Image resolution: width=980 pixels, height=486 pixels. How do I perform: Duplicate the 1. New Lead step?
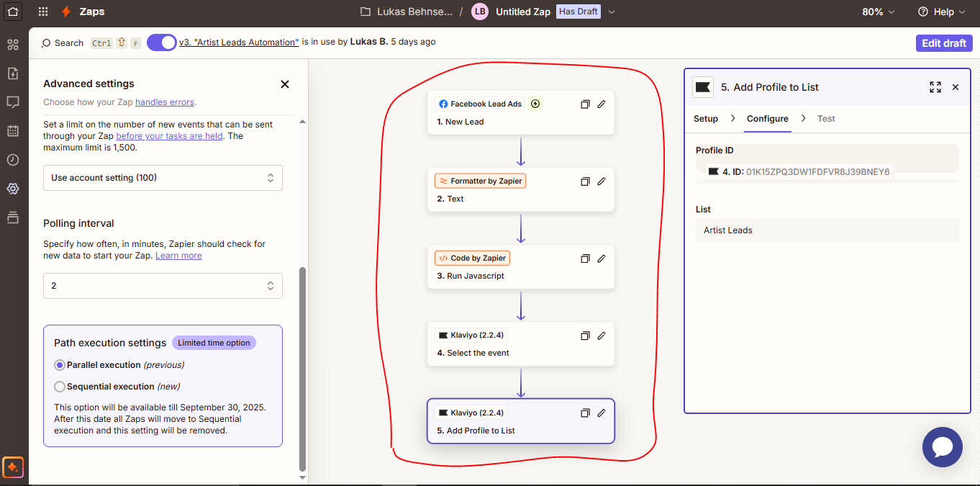[585, 104]
